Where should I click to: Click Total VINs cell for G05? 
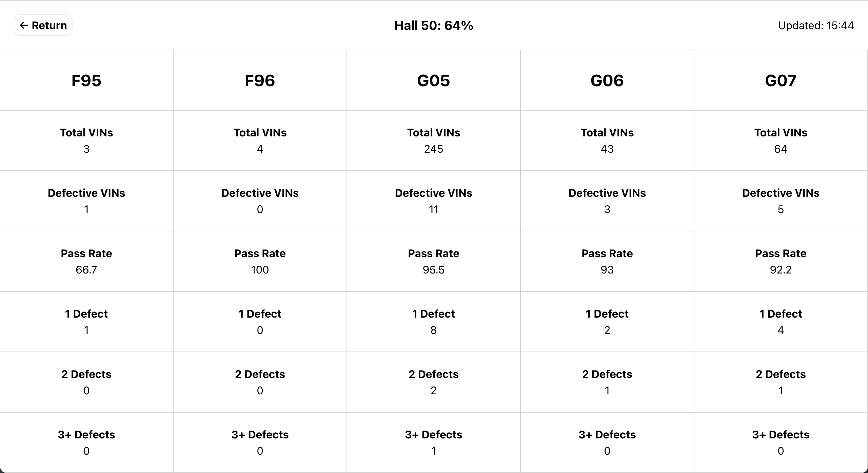click(434, 140)
